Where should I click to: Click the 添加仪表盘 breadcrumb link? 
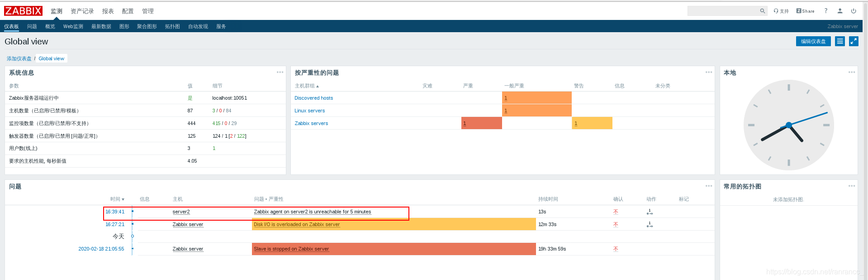pyautogui.click(x=19, y=58)
